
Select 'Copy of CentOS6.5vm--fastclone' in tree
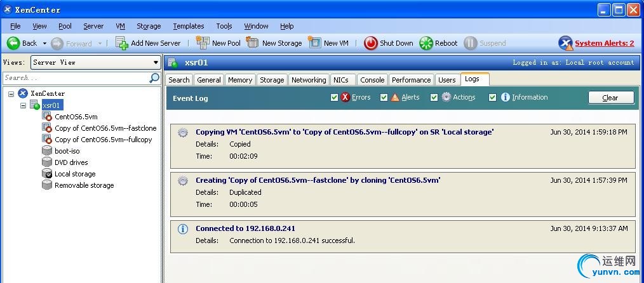pyautogui.click(x=105, y=128)
